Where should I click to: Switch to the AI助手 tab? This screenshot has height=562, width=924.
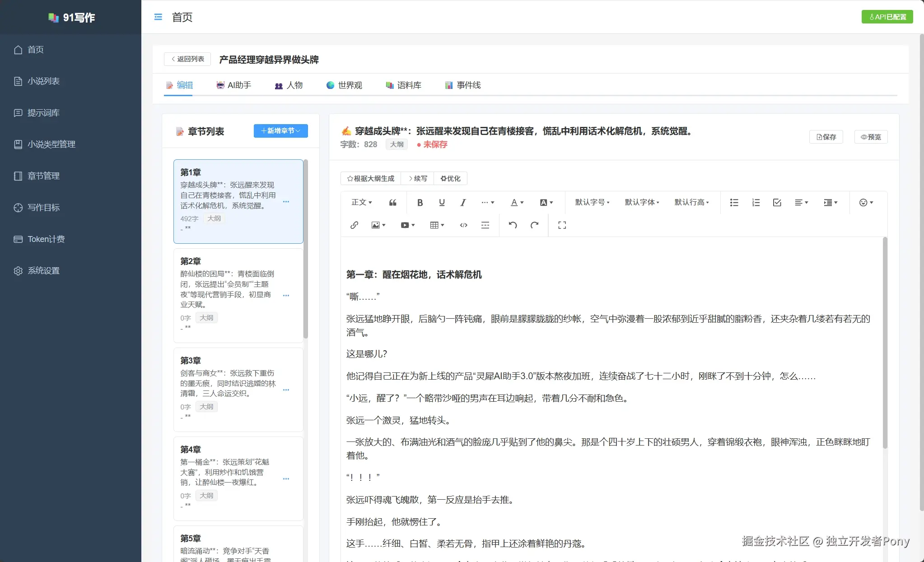pos(234,85)
